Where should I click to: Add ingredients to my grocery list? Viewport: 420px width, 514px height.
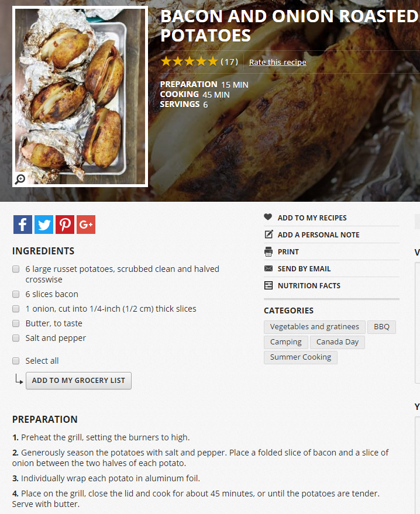point(79,381)
